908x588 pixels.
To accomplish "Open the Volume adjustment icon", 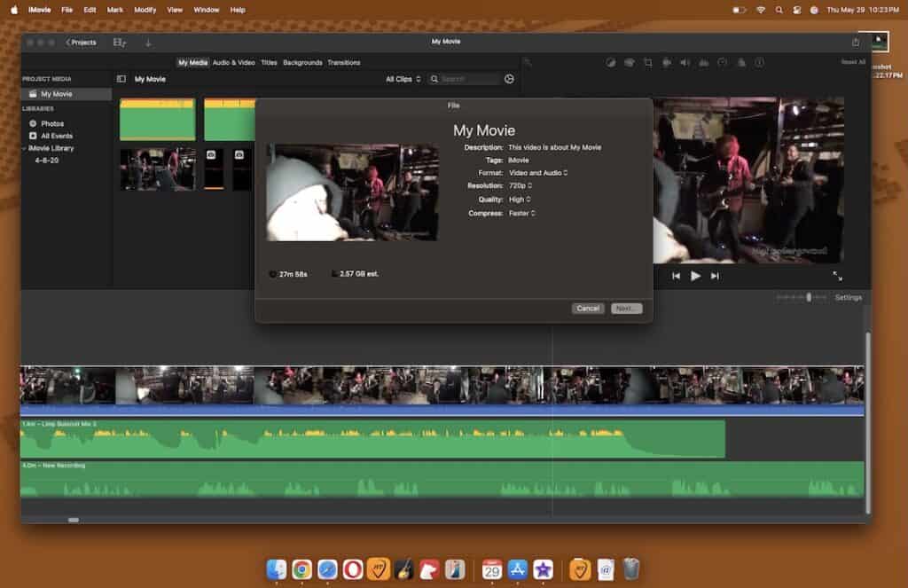I will pos(685,63).
